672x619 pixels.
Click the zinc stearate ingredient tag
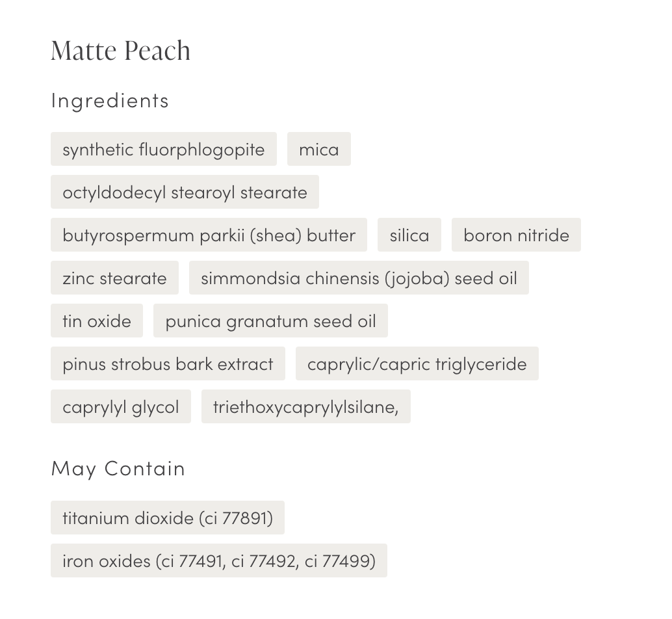(114, 278)
